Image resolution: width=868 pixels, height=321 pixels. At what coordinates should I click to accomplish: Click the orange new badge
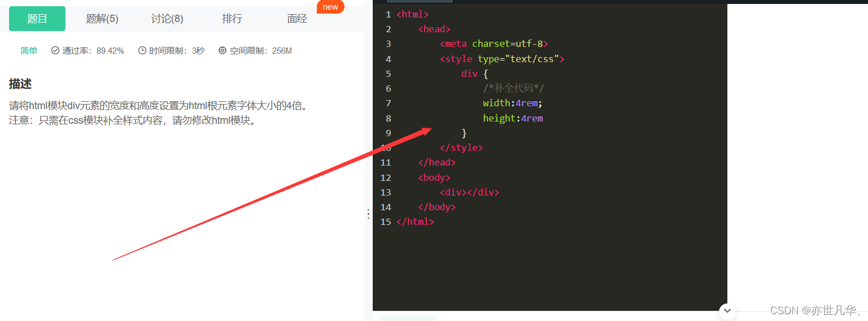(330, 7)
